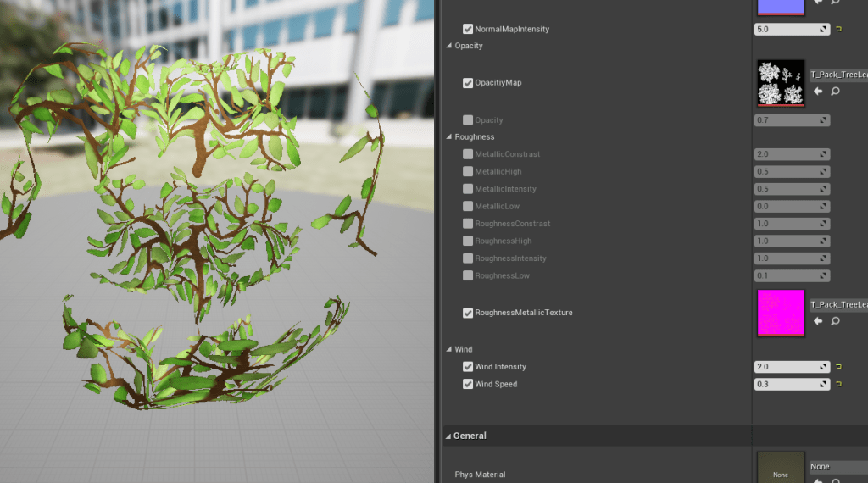This screenshot has width=868, height=483.
Task: Browse to OpacitiyMap texture with the magnifier
Action: (x=835, y=92)
